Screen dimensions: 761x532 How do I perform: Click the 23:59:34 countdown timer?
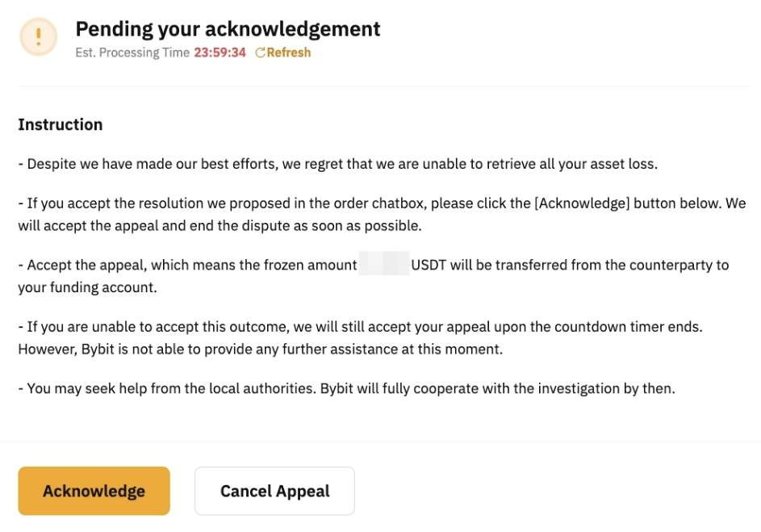coord(220,52)
